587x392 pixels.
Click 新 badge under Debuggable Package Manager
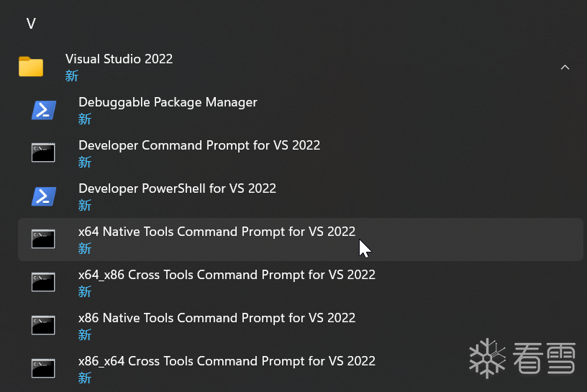click(x=85, y=119)
